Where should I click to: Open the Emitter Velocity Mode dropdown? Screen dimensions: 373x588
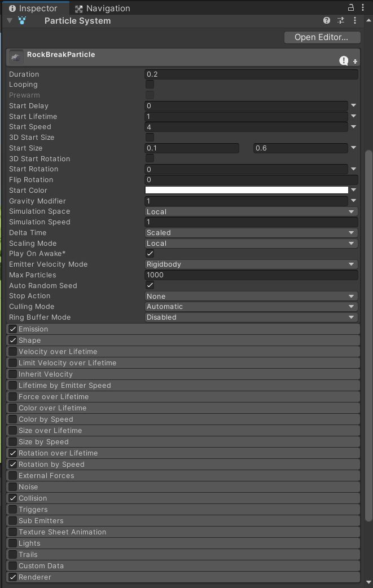click(251, 264)
